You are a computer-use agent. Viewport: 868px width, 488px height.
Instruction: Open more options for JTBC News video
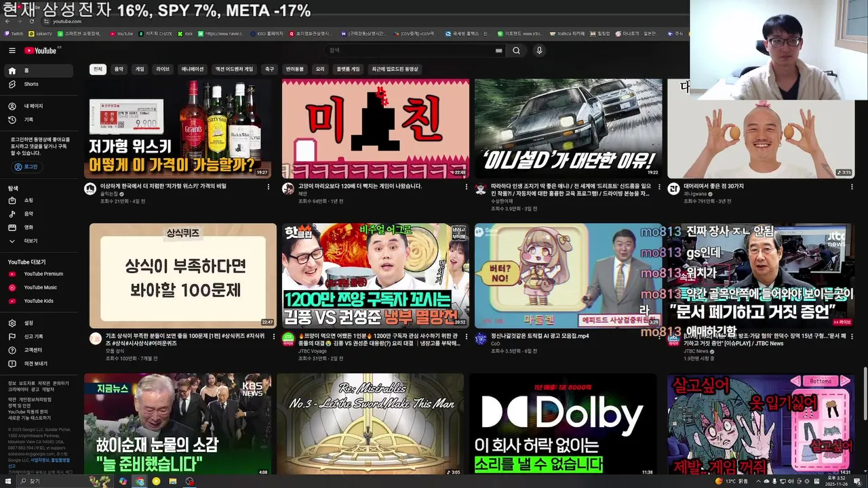tap(851, 337)
